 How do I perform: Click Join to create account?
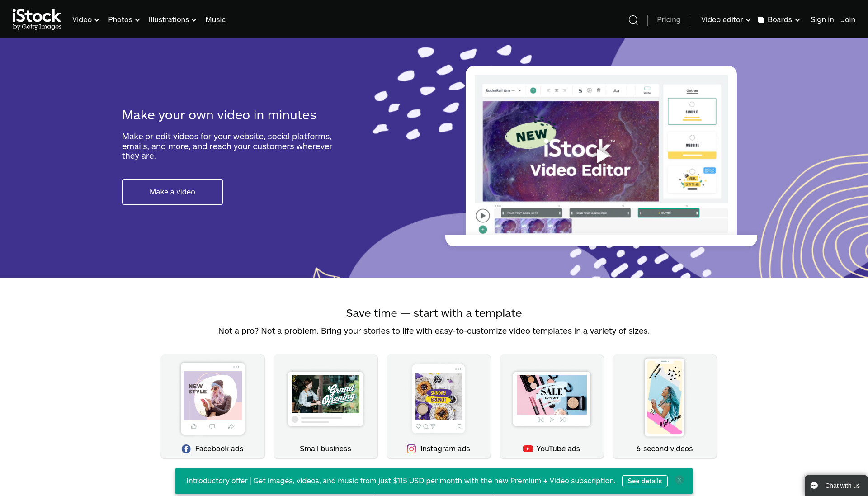(x=848, y=20)
